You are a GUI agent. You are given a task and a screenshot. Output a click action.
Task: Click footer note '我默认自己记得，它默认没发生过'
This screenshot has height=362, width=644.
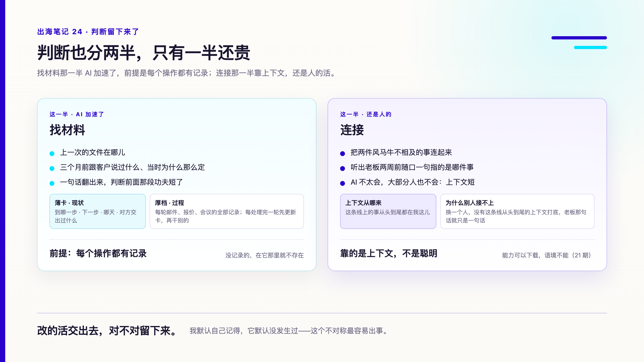pyautogui.click(x=244, y=331)
